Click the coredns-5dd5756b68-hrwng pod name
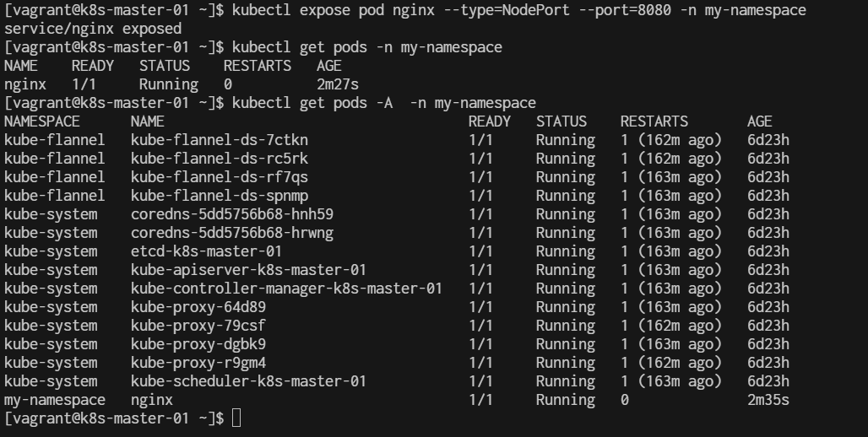 pyautogui.click(x=232, y=233)
